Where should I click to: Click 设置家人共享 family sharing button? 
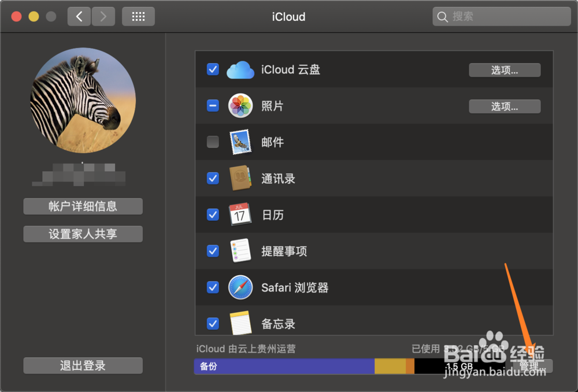coord(83,234)
